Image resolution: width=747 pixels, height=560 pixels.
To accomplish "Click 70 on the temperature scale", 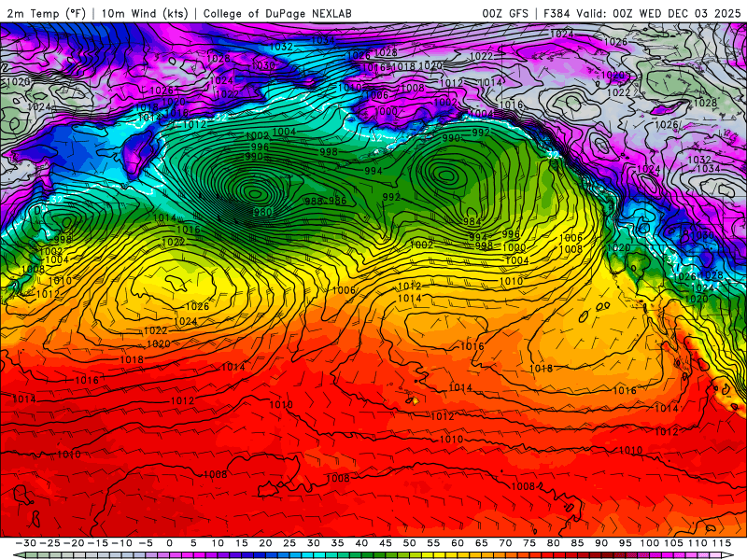I will click(x=505, y=543).
